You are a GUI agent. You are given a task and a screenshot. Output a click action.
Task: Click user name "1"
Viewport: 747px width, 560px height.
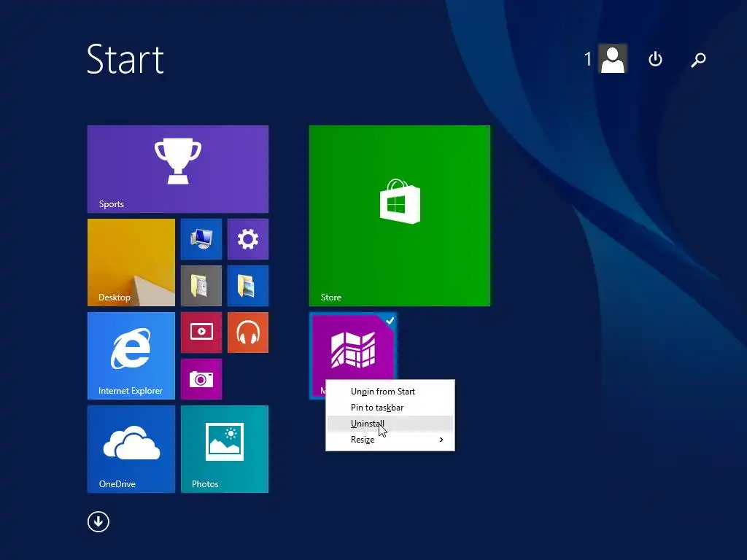588,59
